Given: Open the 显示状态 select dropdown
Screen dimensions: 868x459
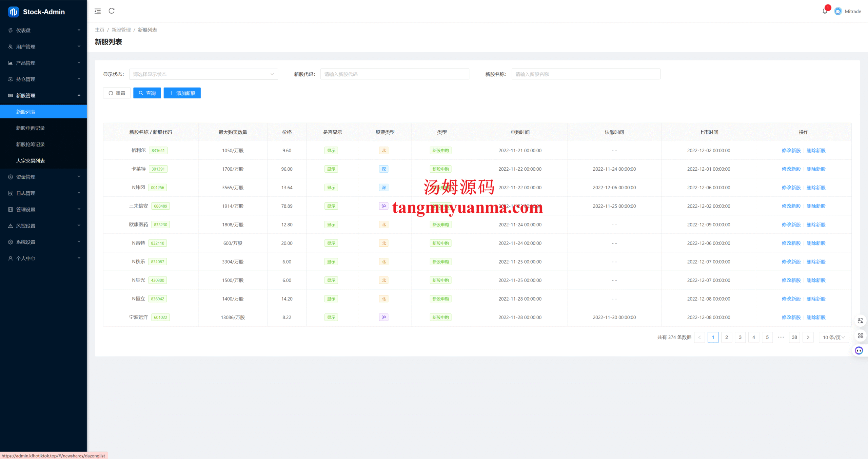Looking at the screenshot, I should click(203, 74).
